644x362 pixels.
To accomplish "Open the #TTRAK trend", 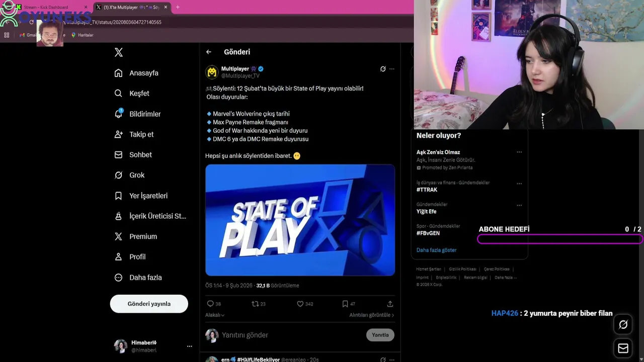I will pos(427,190).
